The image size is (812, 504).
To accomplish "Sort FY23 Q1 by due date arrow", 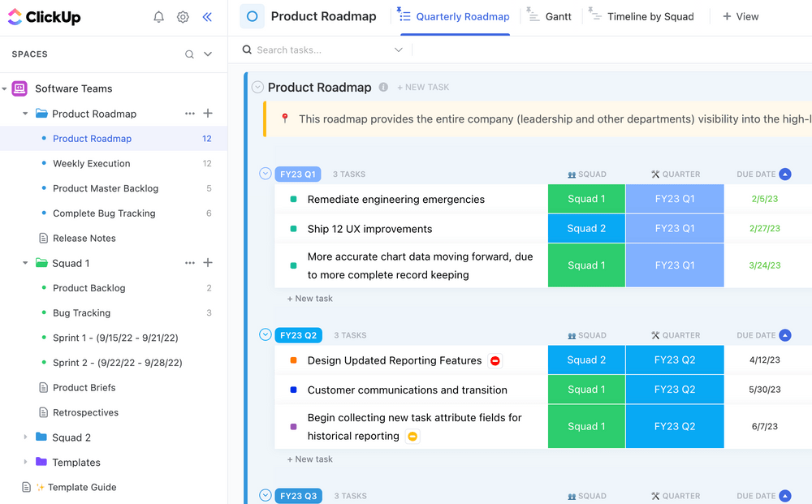I will [x=785, y=174].
